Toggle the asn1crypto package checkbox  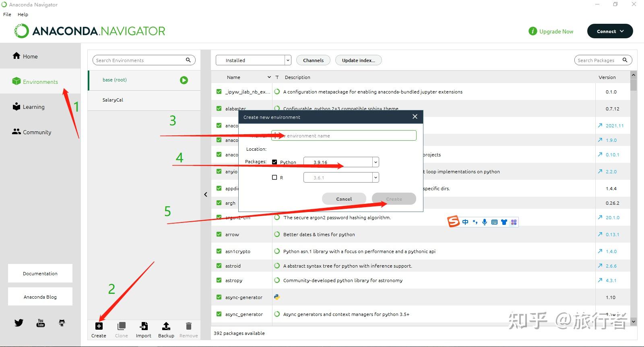pyautogui.click(x=219, y=251)
